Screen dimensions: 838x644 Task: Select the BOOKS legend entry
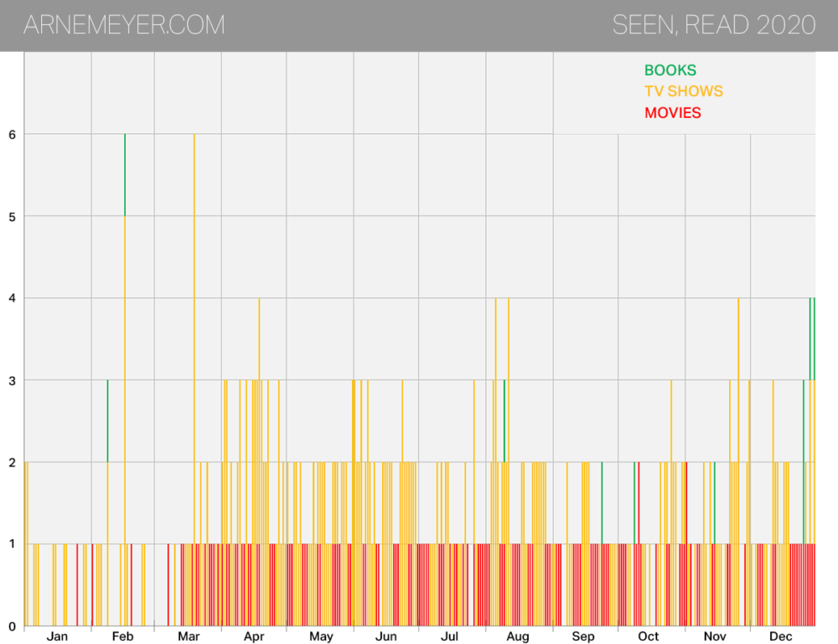click(x=670, y=70)
